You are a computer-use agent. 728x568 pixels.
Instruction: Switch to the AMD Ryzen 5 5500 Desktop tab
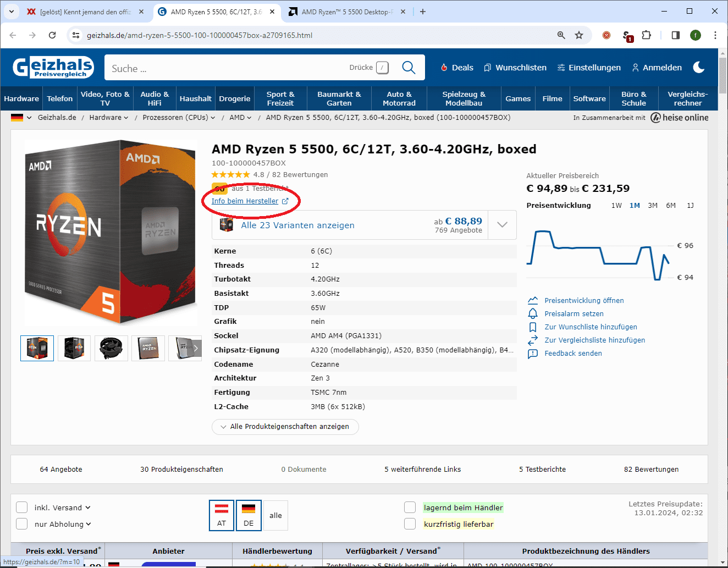(347, 12)
